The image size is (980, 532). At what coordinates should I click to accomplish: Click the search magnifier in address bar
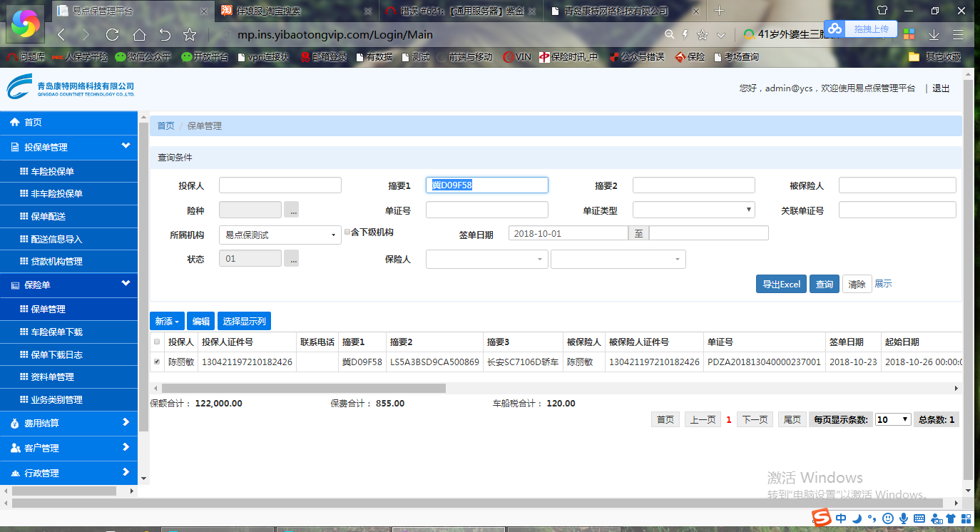tap(669, 34)
